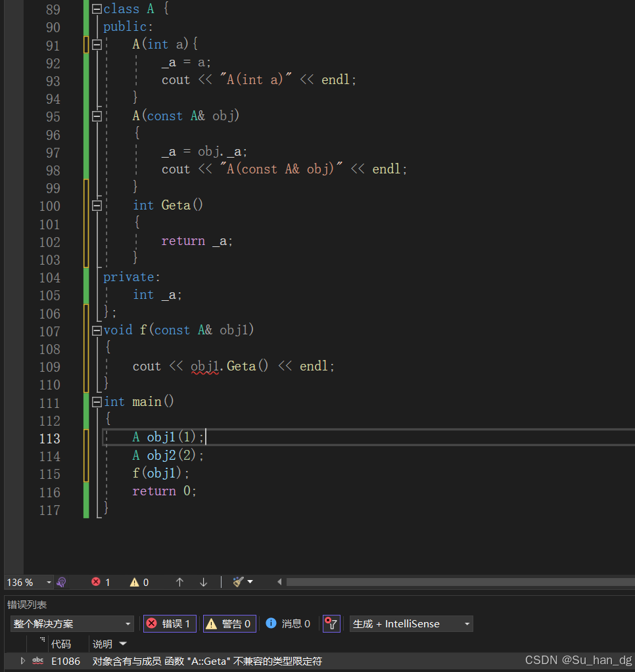Click the yellow warning icon in status bar
The height and width of the screenshot is (672, 635).
(134, 582)
